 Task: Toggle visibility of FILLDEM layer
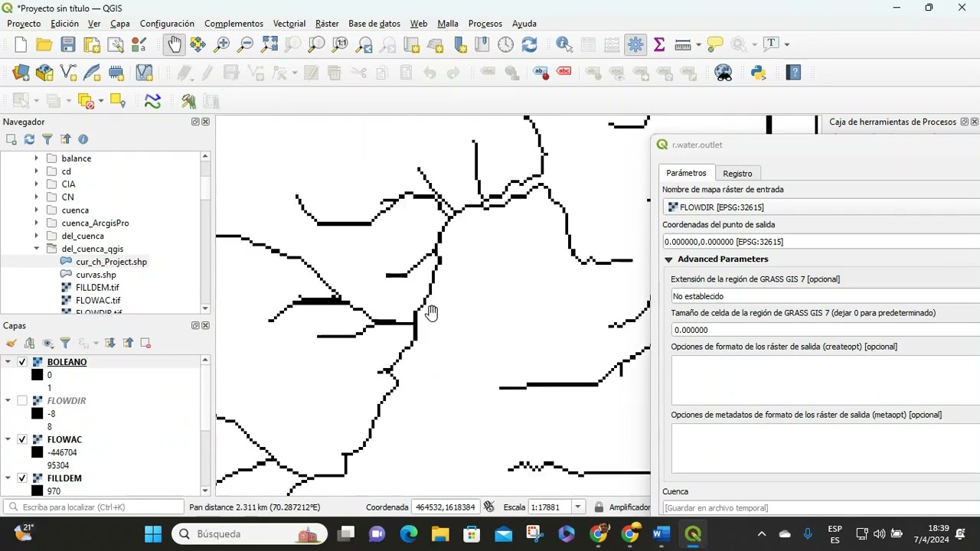tap(22, 478)
